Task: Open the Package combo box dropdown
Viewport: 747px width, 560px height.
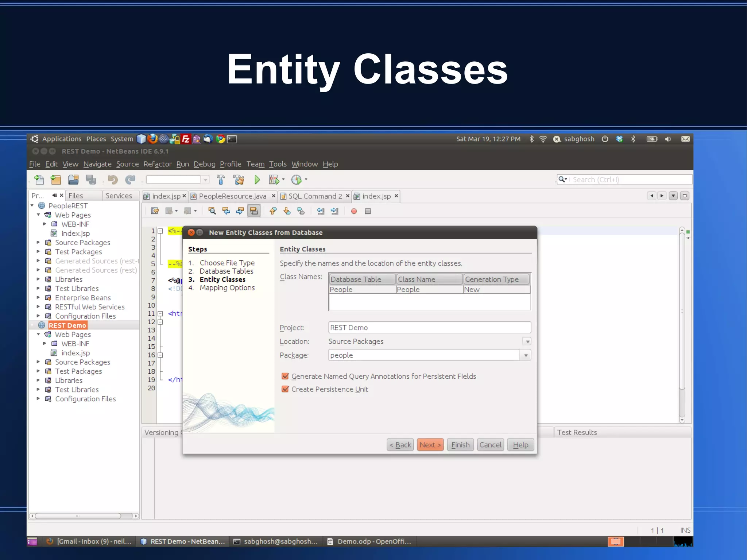Action: click(526, 355)
